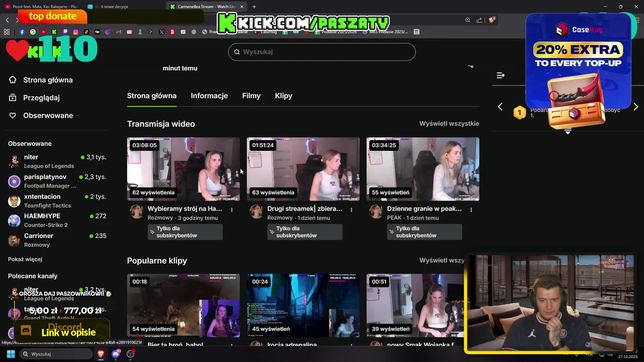Open the 03:08:05 video thumbnail
This screenshot has width=644, height=362.
click(x=183, y=169)
